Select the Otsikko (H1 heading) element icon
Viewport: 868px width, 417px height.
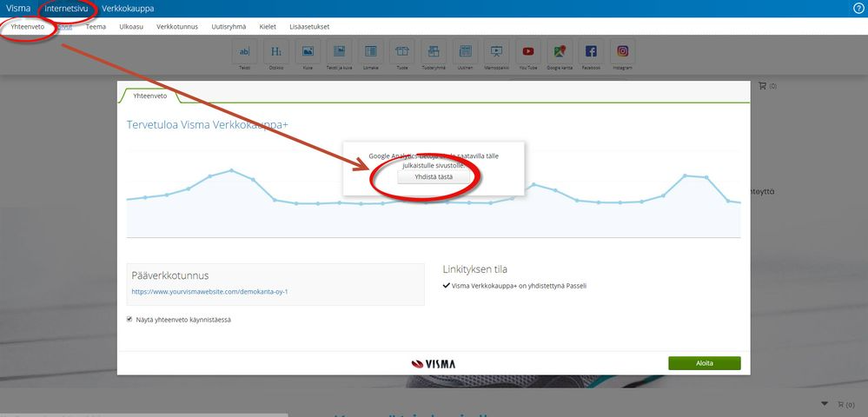(275, 51)
